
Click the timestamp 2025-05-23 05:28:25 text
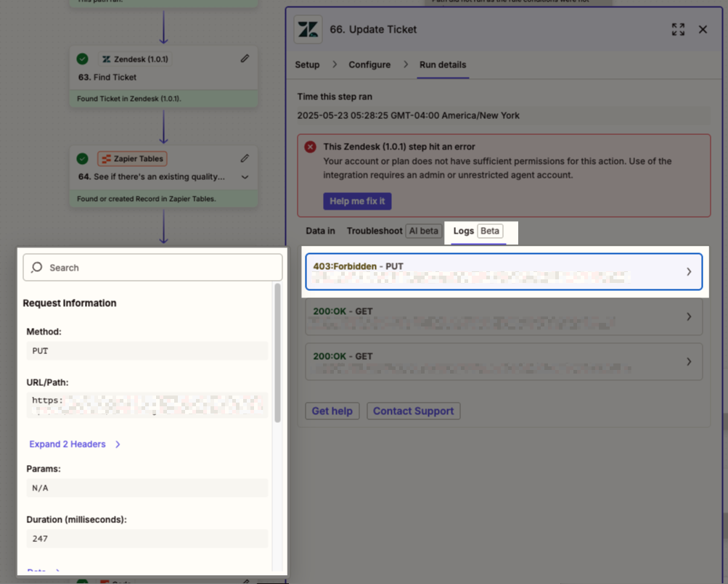coord(408,115)
